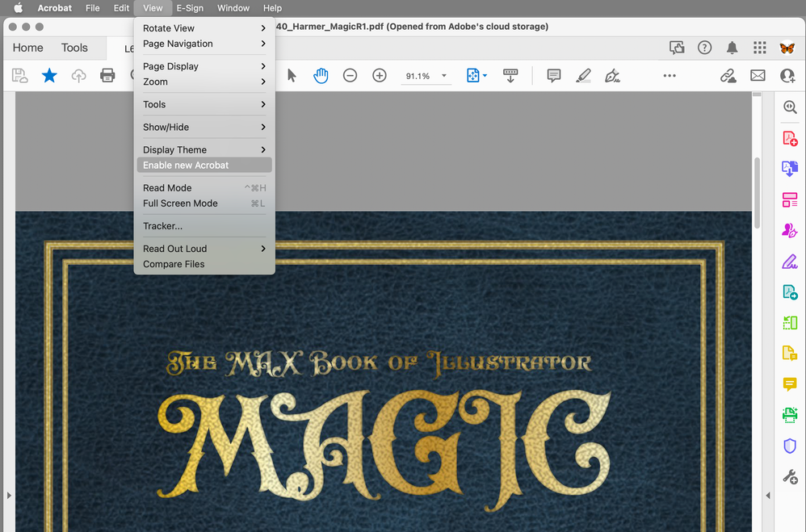Share a link to this file
This screenshot has height=532, width=806.
(x=728, y=76)
